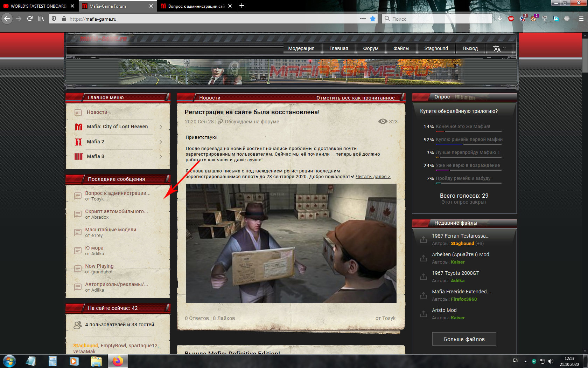Click the blue S blocker extension icon with badge
The image size is (588, 368).
tap(523, 18)
